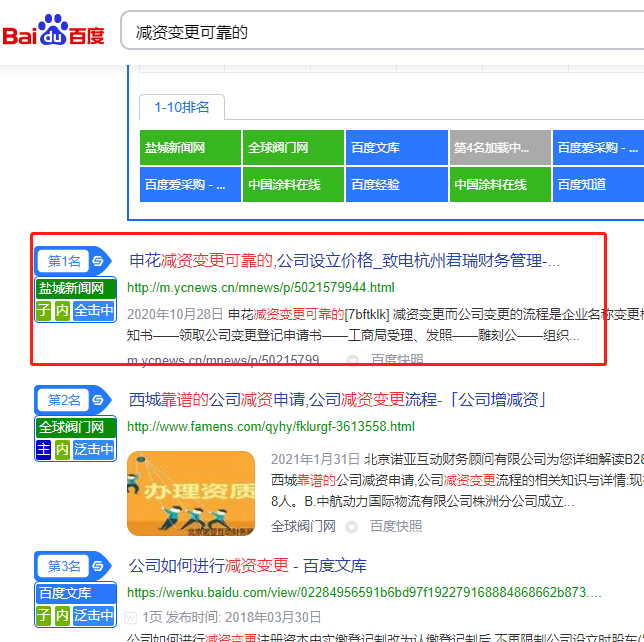Image resolution: width=644 pixels, height=642 pixels.
Task: Click the 第1名 rank badge
Action: pyautogui.click(x=64, y=261)
